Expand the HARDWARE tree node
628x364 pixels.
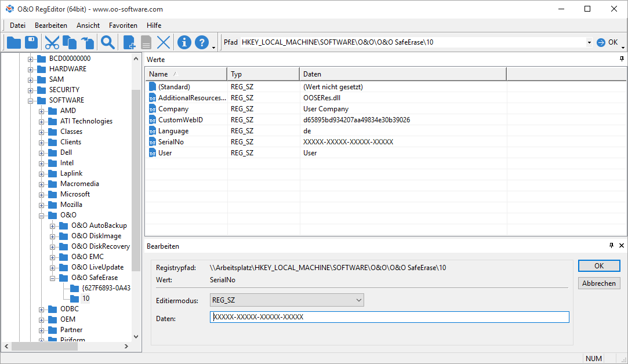pos(31,69)
